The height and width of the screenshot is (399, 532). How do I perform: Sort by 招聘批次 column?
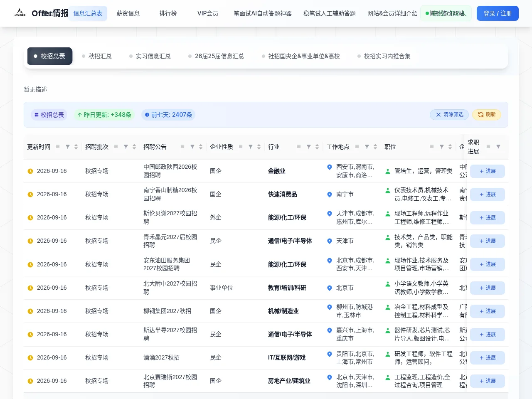134,147
